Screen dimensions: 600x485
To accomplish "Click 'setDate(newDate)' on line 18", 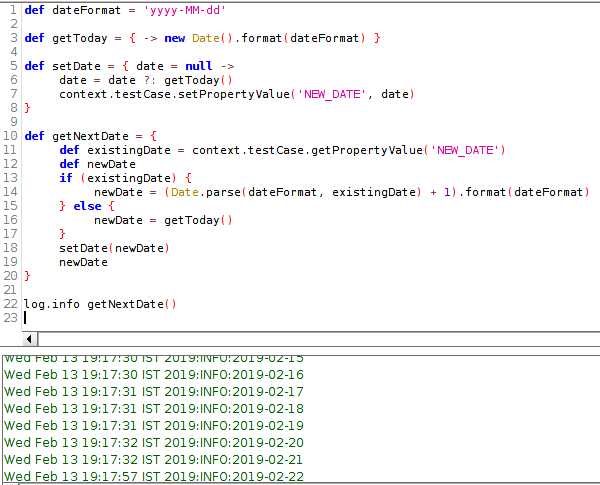I will coord(114,248).
